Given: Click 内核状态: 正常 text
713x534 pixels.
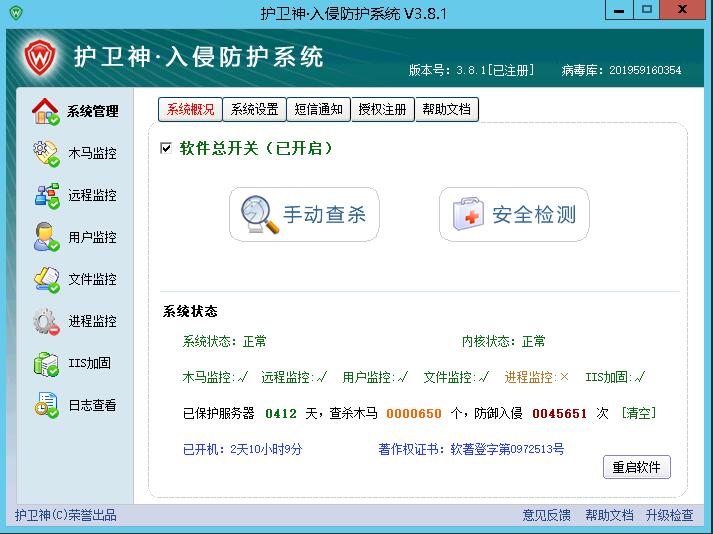Looking at the screenshot, I should pyautogui.click(x=503, y=341).
